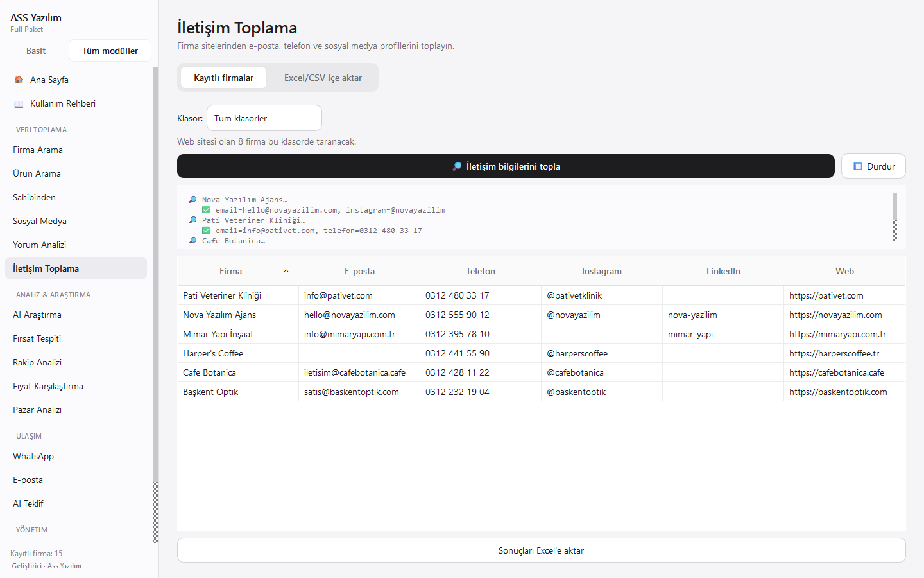
Task: Select the Başkent Optik cell
Action: coord(238,392)
